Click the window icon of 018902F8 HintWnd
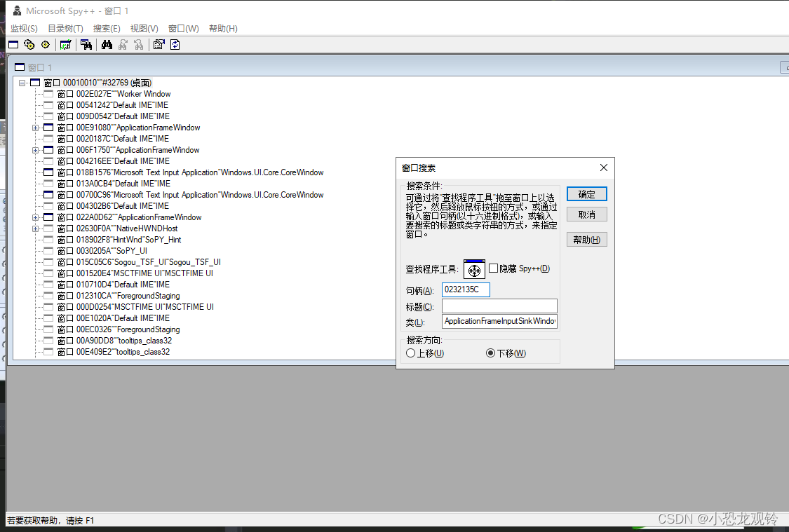 (x=48, y=239)
